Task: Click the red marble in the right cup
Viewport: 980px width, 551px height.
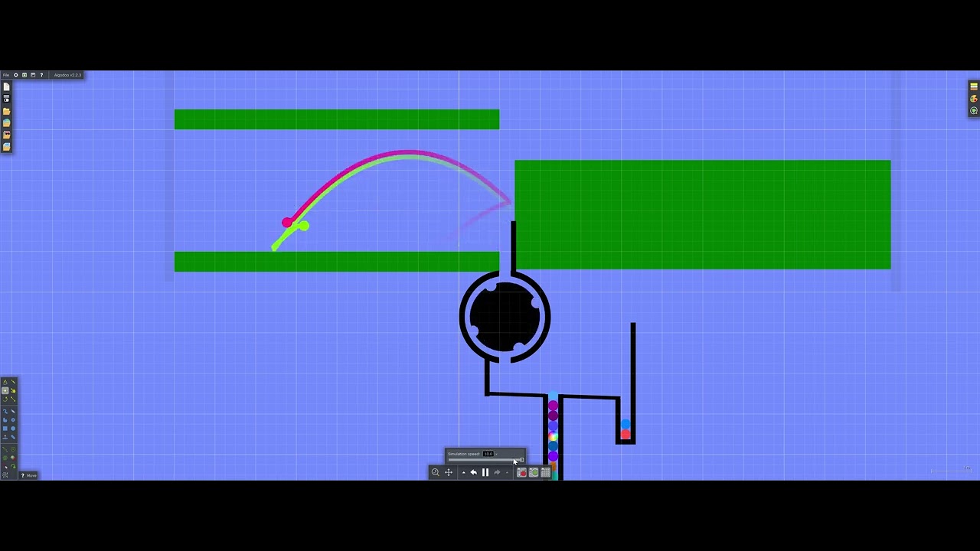Action: 626,435
